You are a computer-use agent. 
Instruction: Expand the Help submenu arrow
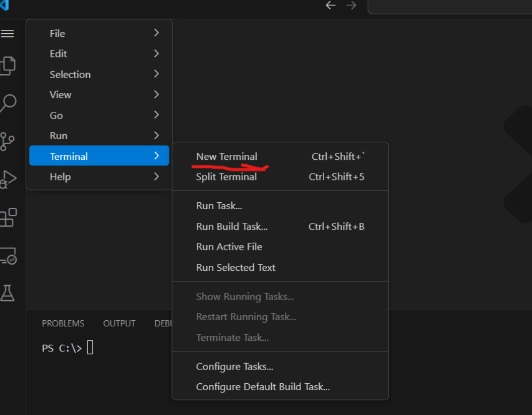[156, 176]
